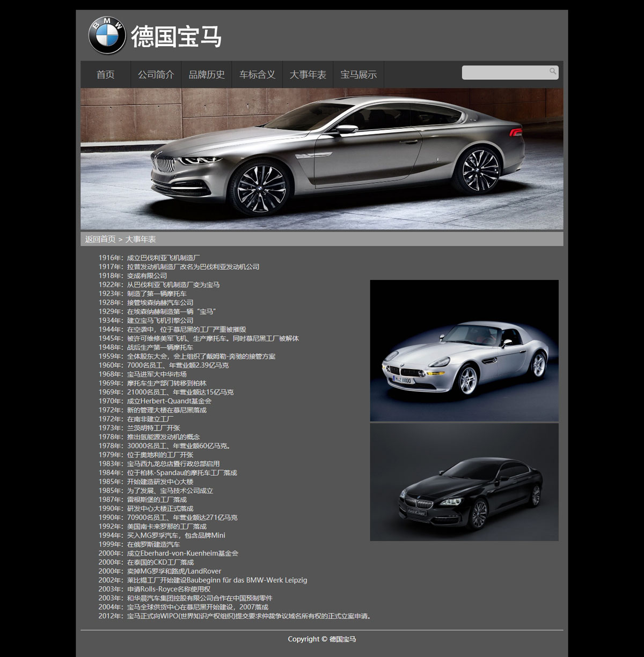The image size is (644, 657).
Task: Open the 公司简介 menu item
Action: [156, 75]
